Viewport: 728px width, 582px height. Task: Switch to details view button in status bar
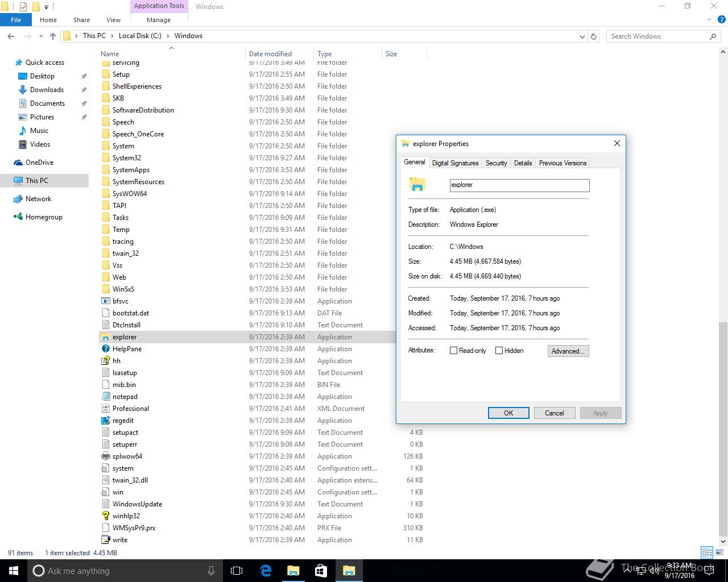[x=707, y=552]
